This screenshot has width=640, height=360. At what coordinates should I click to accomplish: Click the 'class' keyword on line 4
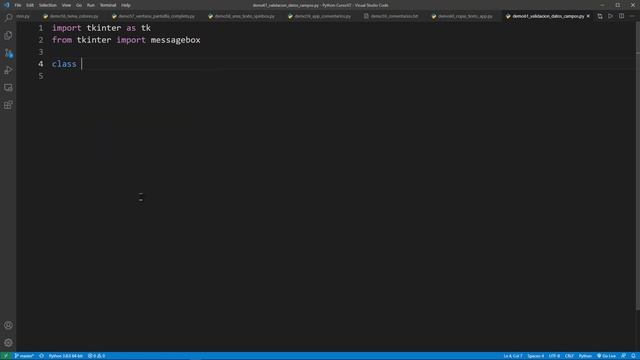pos(64,64)
